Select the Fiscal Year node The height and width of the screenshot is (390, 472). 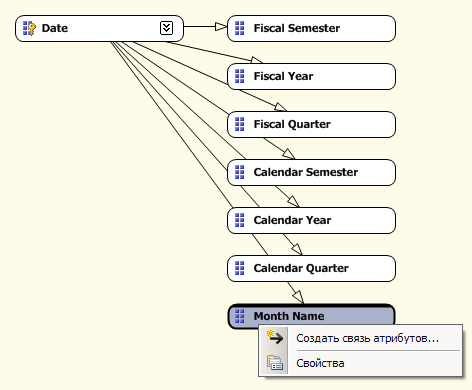311,76
